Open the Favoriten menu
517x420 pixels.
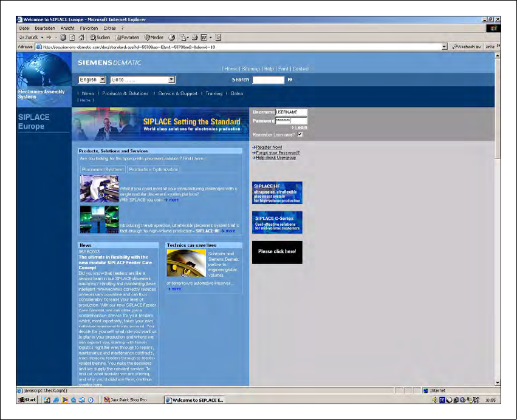click(89, 29)
